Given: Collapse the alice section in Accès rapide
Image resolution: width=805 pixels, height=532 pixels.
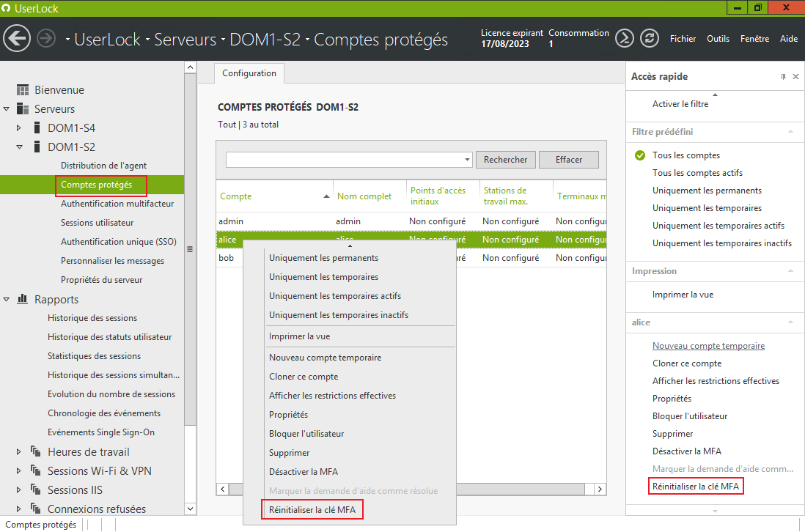Looking at the screenshot, I should click(x=790, y=322).
